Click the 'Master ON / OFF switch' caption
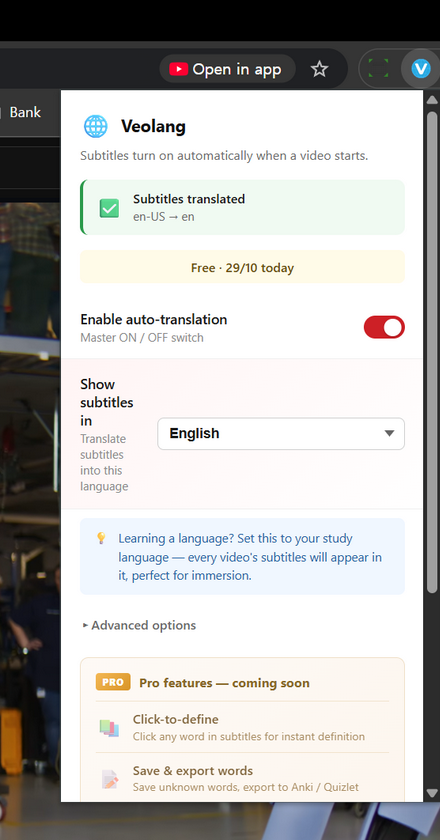This screenshot has width=440, height=840. pyautogui.click(x=142, y=338)
